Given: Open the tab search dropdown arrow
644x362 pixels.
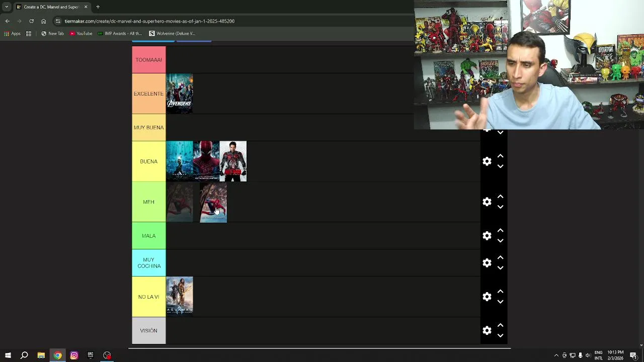Looking at the screenshot, I should 6,7.
